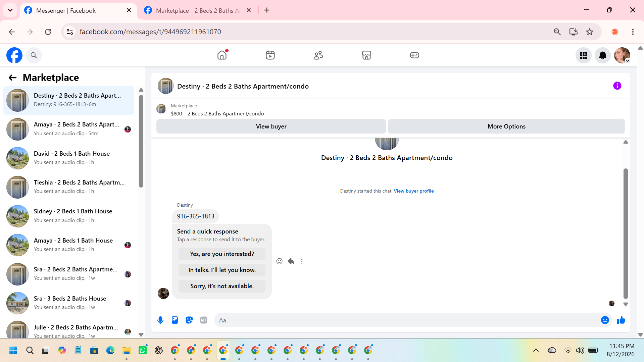Go to the Home feed icon
Viewport: 644px width, 362px height.
click(x=222, y=55)
